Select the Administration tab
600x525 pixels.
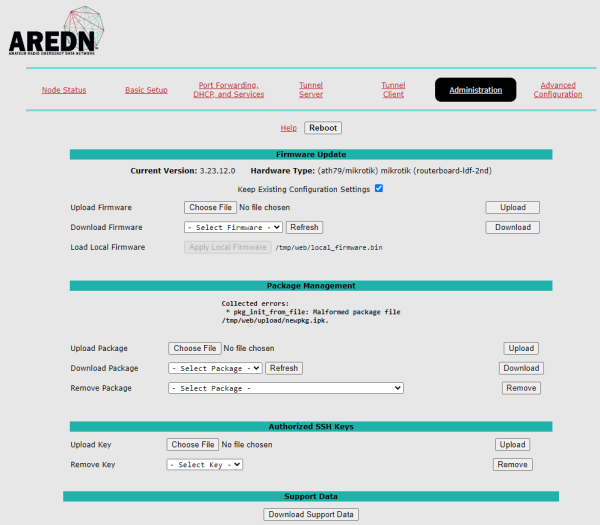[475, 90]
